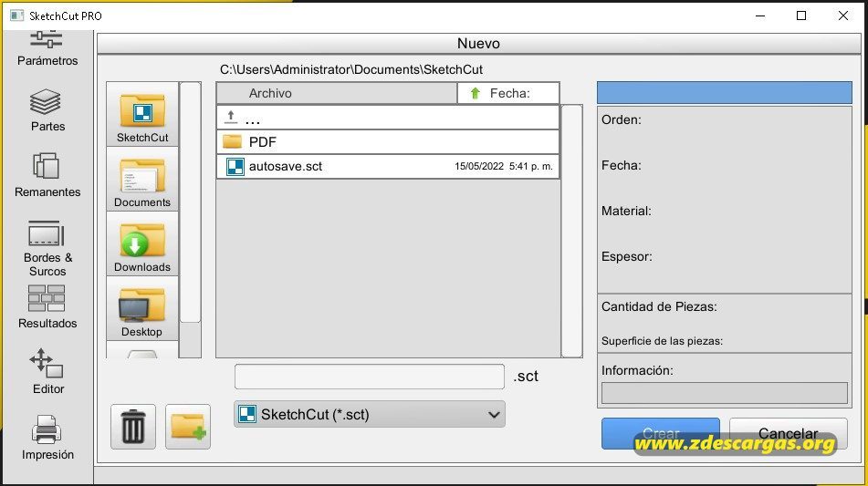868x486 pixels.
Task: Select the autosave.sct file
Action: pyautogui.click(x=388, y=167)
